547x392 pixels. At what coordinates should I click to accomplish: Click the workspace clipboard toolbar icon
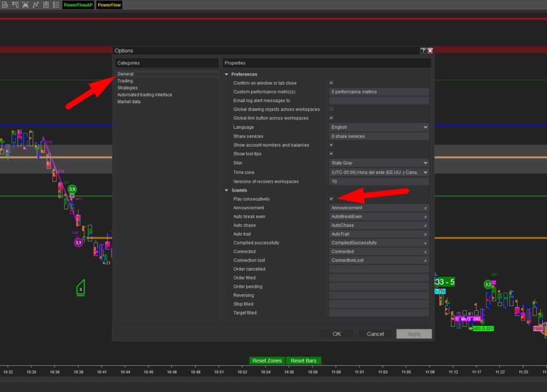pyautogui.click(x=45, y=5)
